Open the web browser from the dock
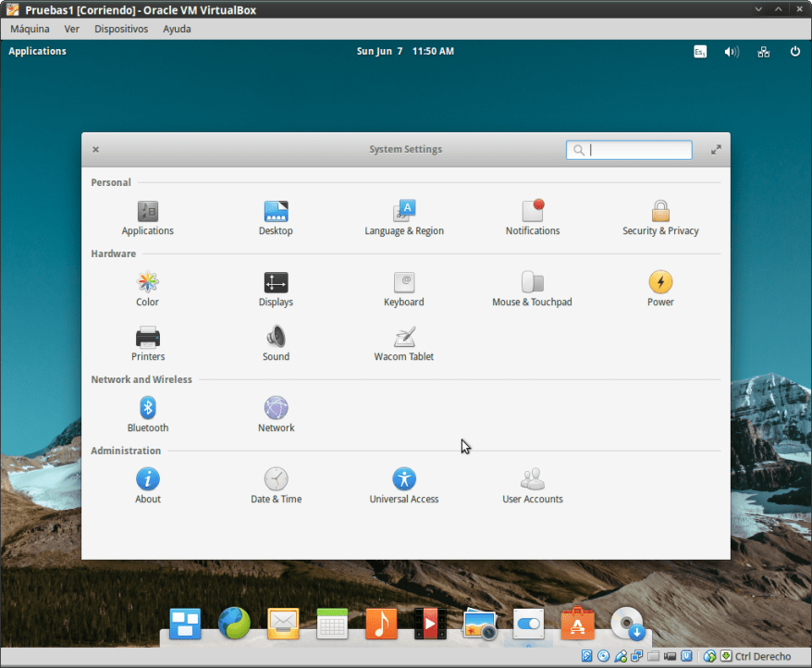 tap(234, 624)
